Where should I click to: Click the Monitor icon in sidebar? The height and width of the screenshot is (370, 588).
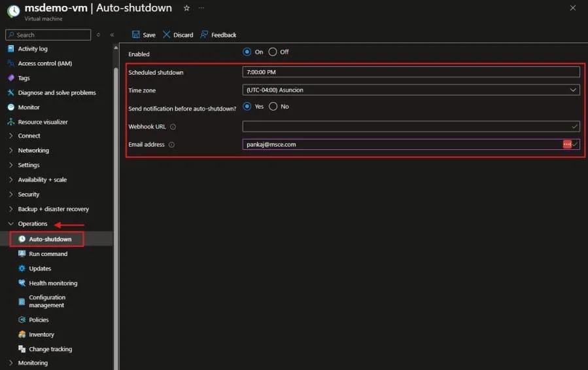[11, 107]
